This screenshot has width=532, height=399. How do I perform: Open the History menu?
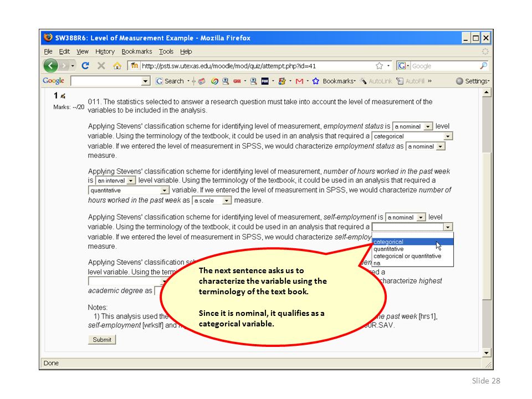[x=105, y=52]
